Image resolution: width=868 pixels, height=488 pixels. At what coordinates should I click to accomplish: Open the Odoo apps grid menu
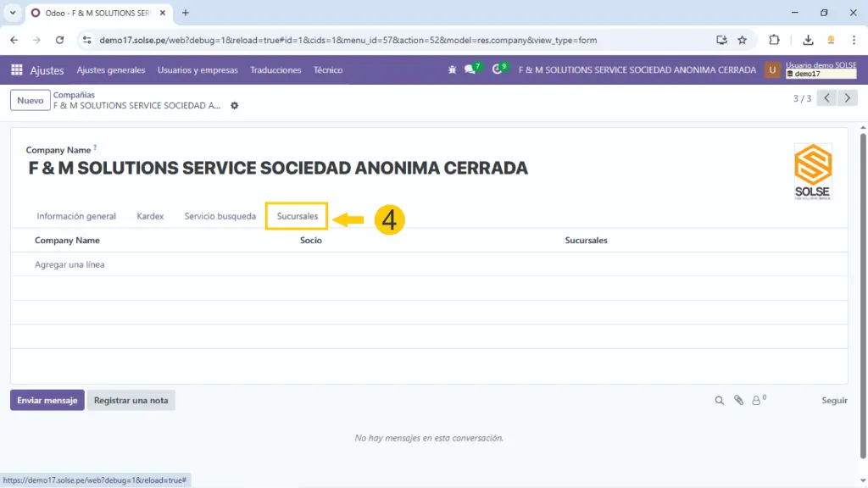[x=17, y=70]
